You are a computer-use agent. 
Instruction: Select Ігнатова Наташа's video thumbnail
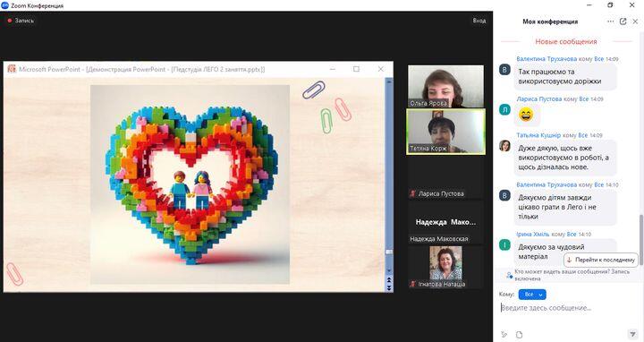pos(445,267)
